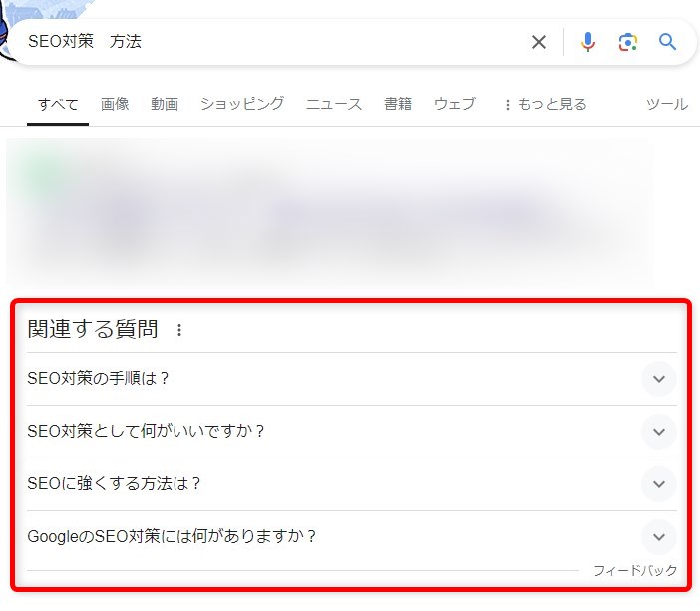Expand SEOに強くする方法は？ chevron
This screenshot has width=700, height=611.
coord(658,484)
